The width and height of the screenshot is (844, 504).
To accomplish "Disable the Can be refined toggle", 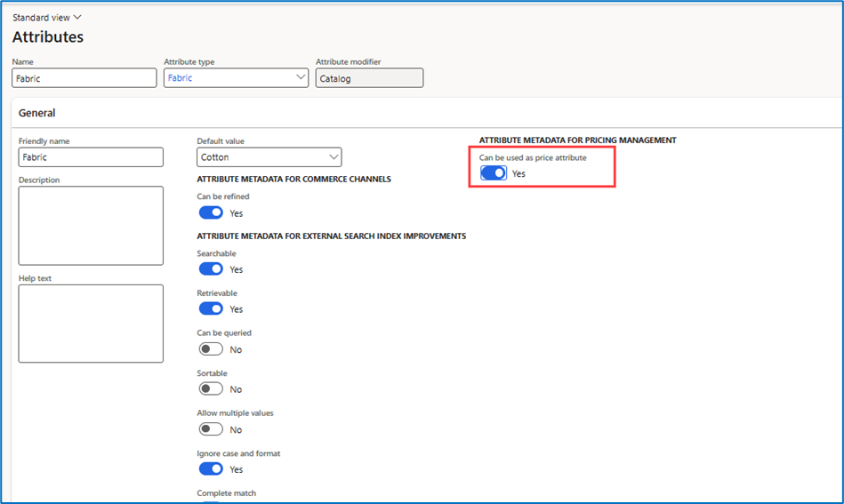I will (x=211, y=212).
